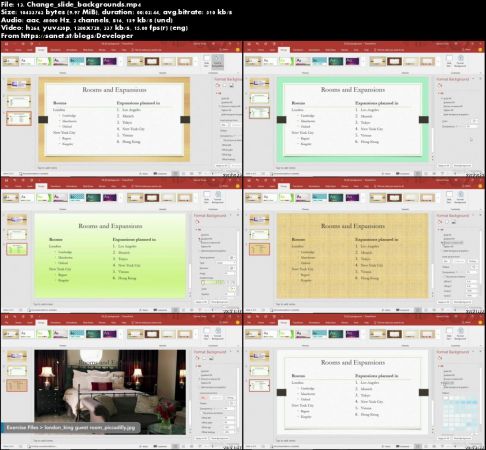Click Save icon in bedroom-photo frame title bar
Screen dimensions: 486x450
(7, 316)
